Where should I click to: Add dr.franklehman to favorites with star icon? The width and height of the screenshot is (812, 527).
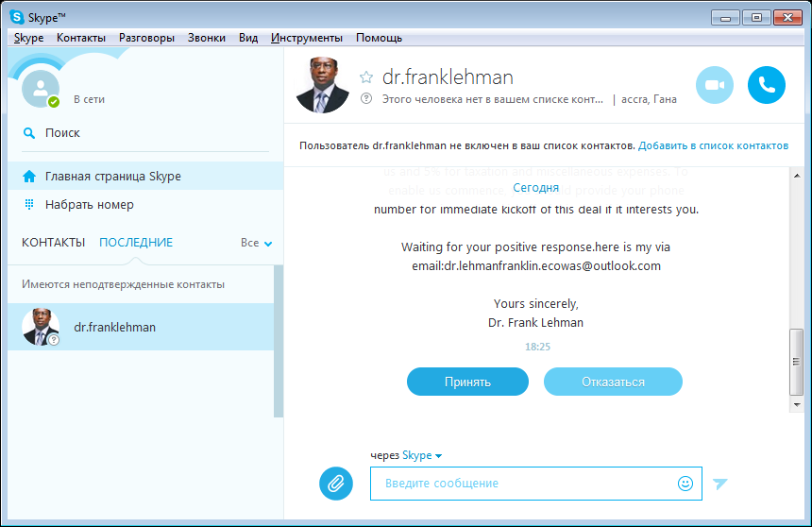(366, 77)
